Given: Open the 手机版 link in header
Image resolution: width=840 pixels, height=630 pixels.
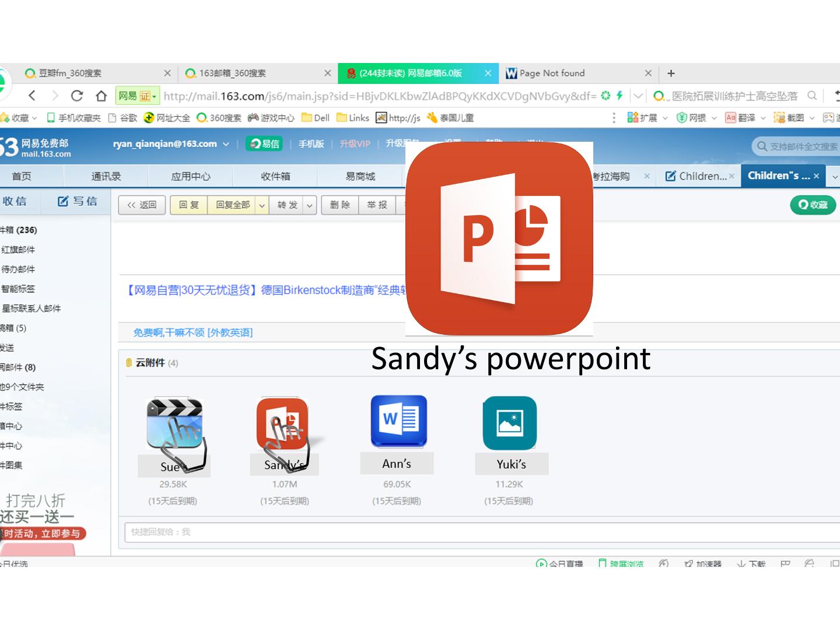Looking at the screenshot, I should pyautogui.click(x=311, y=144).
